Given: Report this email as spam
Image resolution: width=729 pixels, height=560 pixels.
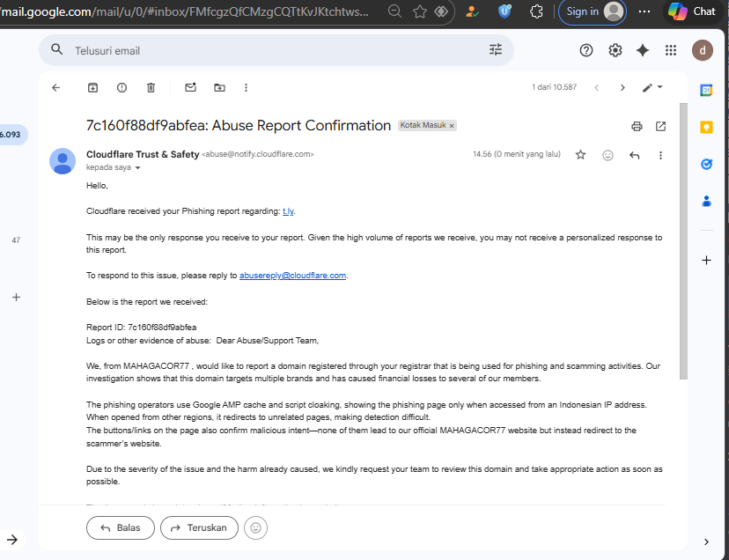Looking at the screenshot, I should coord(121,87).
